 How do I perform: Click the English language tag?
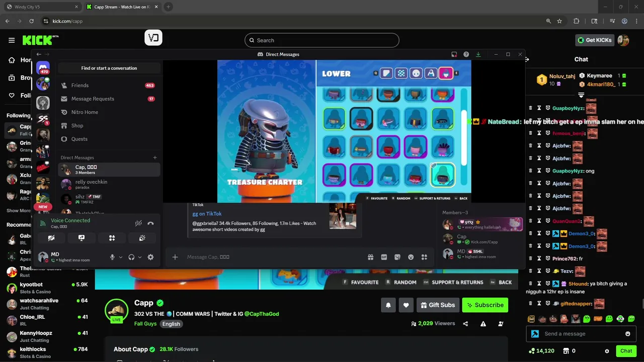point(171,324)
